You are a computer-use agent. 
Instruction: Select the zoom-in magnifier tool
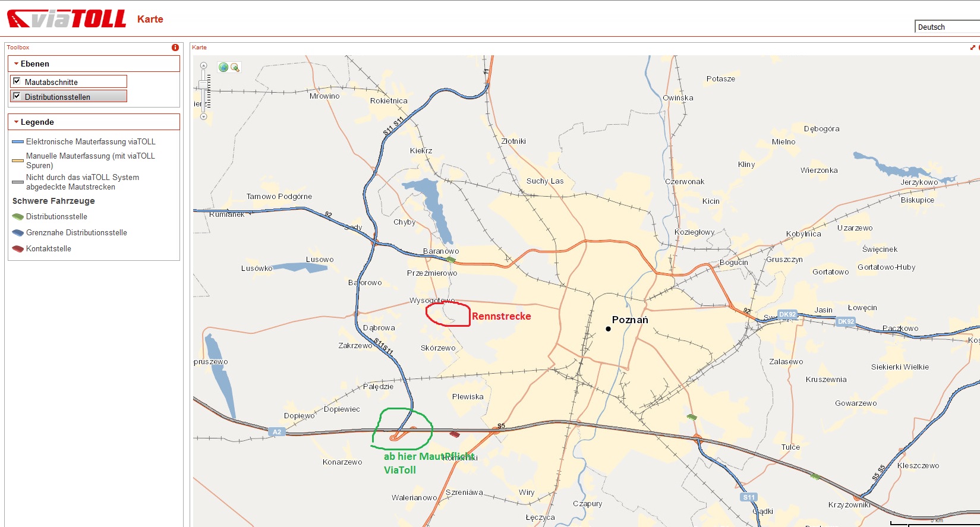click(x=235, y=68)
